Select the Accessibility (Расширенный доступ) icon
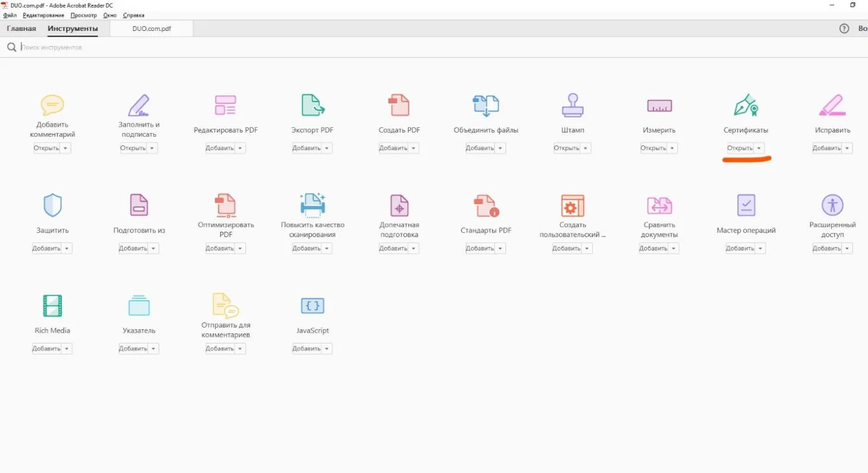 click(833, 205)
